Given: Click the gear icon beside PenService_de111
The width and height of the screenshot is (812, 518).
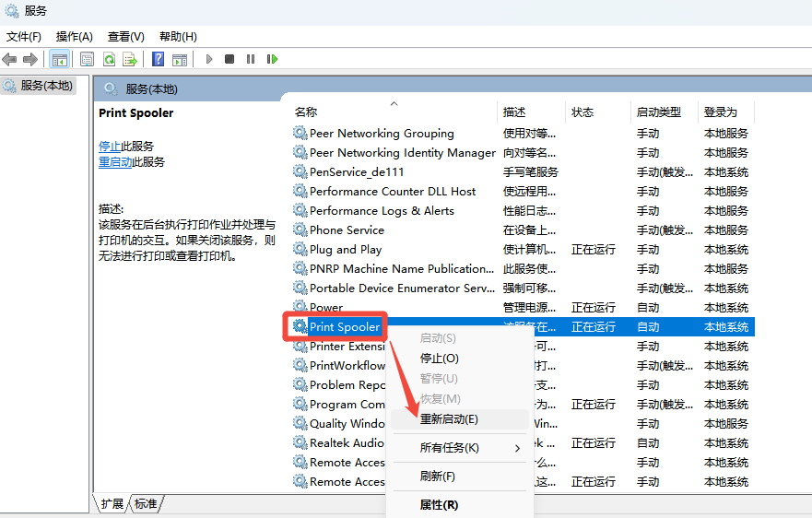Looking at the screenshot, I should [x=300, y=171].
